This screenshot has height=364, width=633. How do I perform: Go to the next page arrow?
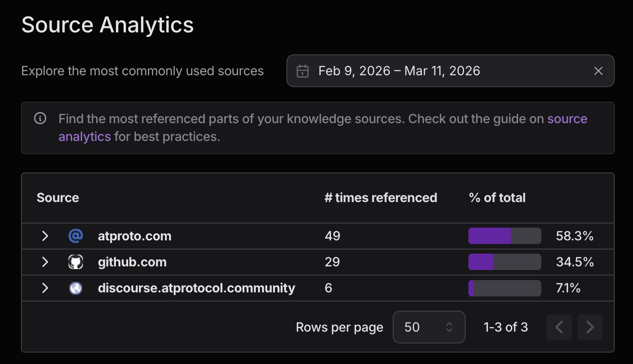pyautogui.click(x=590, y=327)
